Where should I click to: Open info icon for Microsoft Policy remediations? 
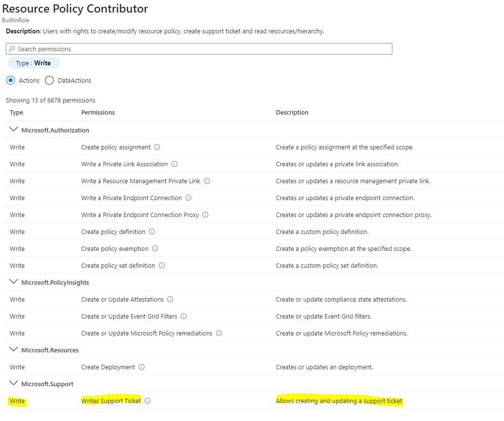pos(219,333)
